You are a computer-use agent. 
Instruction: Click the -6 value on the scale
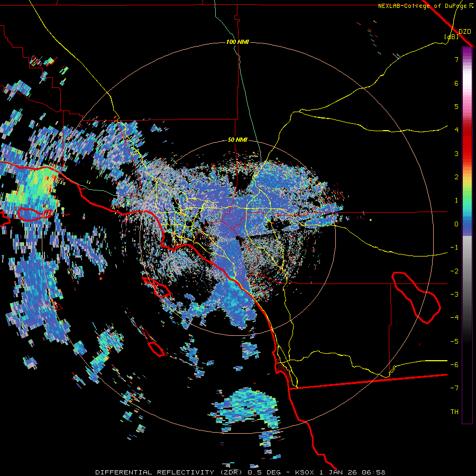(454, 365)
